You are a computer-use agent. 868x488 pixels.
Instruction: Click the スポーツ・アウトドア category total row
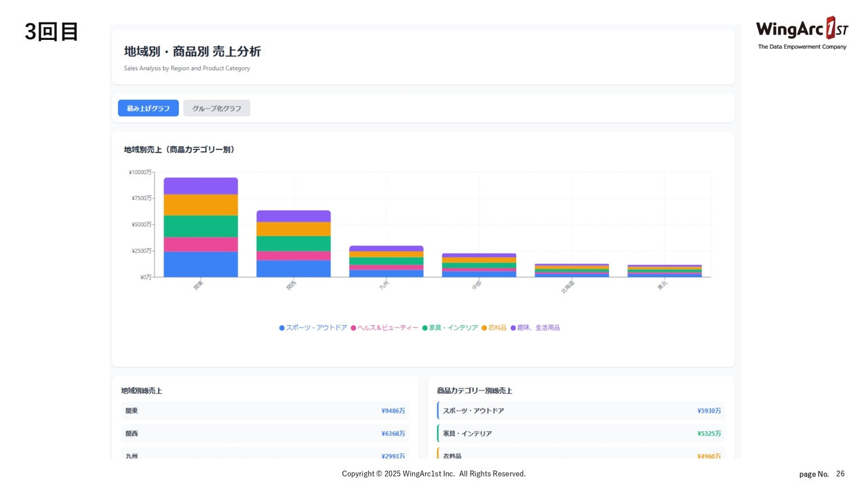tap(581, 411)
